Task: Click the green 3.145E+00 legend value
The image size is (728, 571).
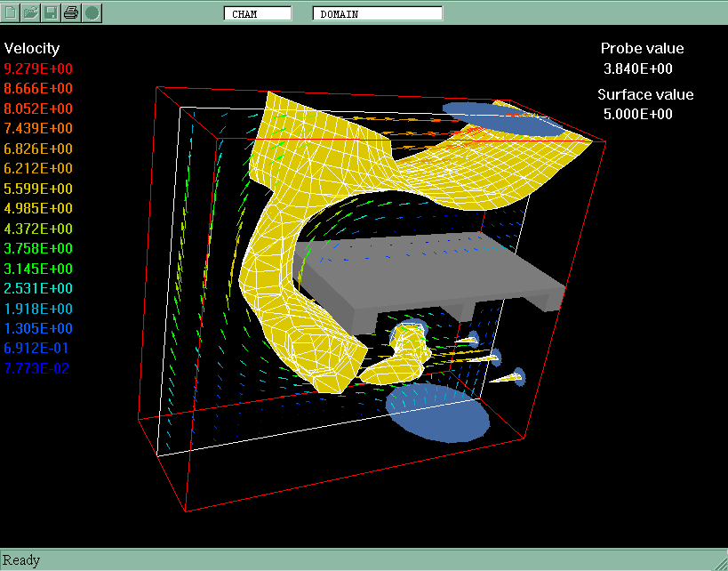Action: (x=38, y=269)
